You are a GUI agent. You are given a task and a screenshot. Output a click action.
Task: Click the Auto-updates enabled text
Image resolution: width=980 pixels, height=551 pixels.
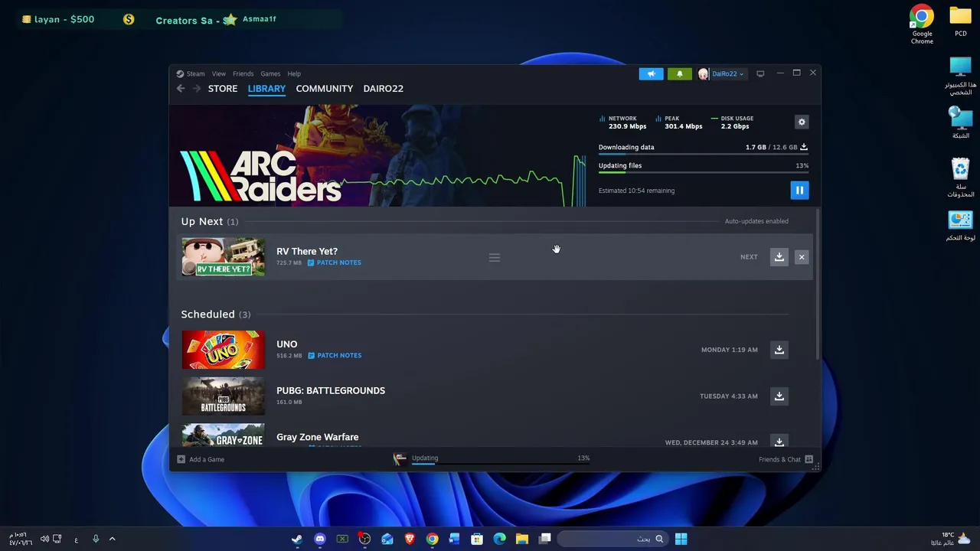[756, 221]
